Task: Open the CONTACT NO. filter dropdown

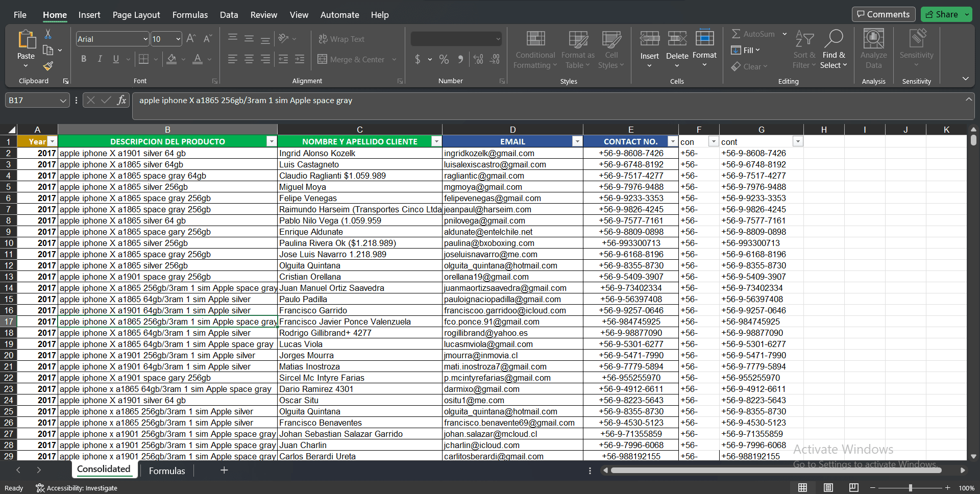Action: [672, 141]
